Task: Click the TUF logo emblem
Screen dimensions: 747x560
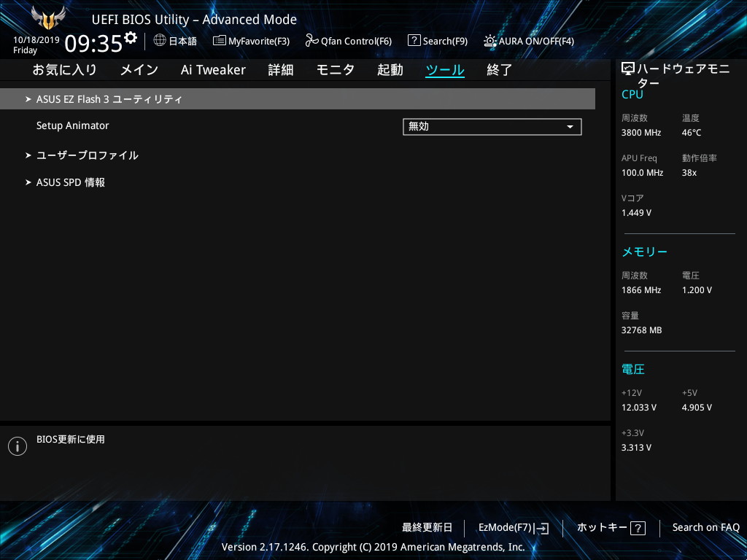Action: coord(47,17)
